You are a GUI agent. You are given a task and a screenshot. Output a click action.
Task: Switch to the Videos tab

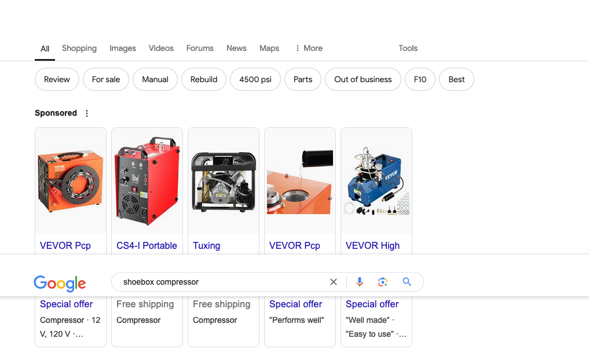coord(161,48)
